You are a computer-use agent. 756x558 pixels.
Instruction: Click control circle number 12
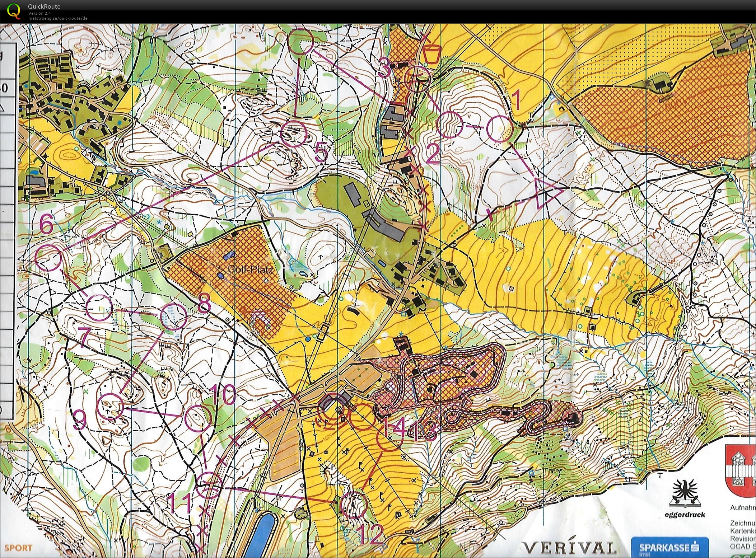pos(353,505)
